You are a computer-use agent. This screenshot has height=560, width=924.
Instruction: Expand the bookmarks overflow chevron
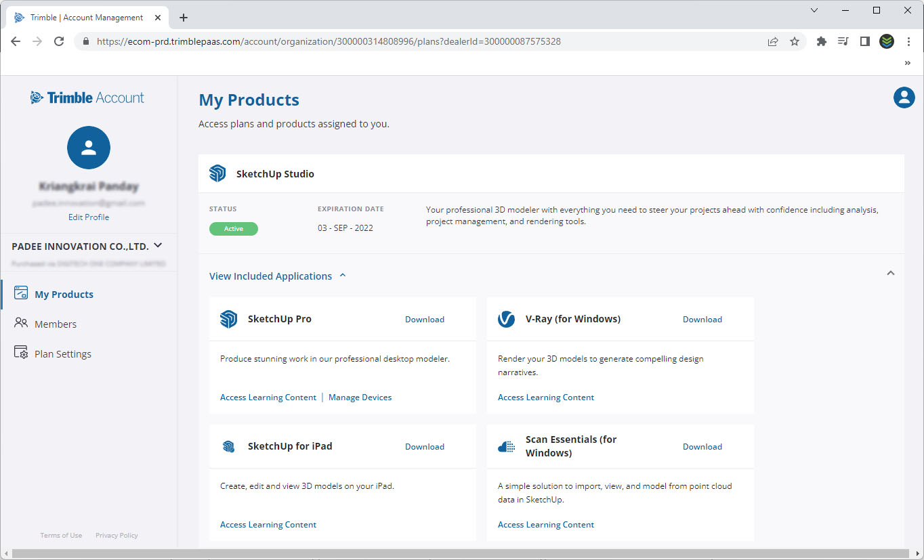[x=908, y=63]
